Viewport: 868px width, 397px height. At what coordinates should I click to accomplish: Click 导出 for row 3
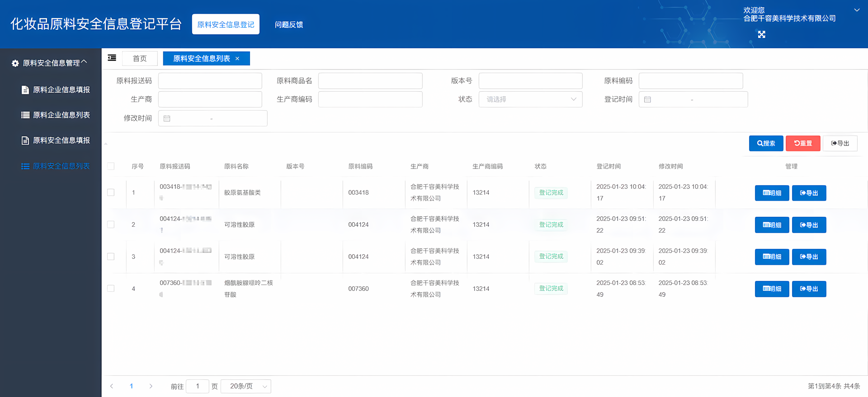(809, 257)
